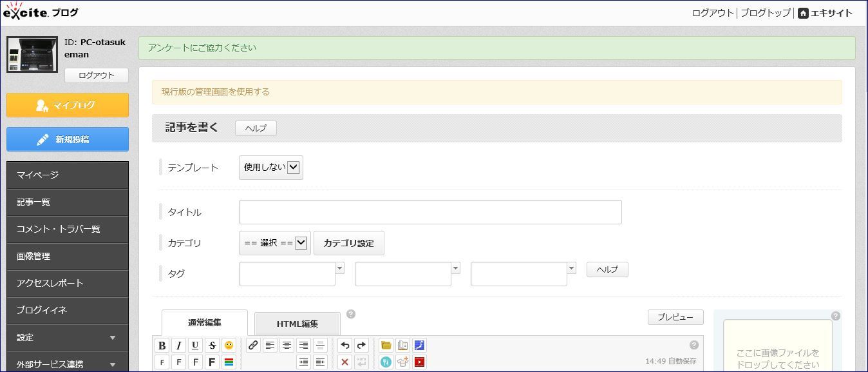The height and width of the screenshot is (372, 868).
Task: Click the help question mark beside HTML編集 tab
Action: 351,314
